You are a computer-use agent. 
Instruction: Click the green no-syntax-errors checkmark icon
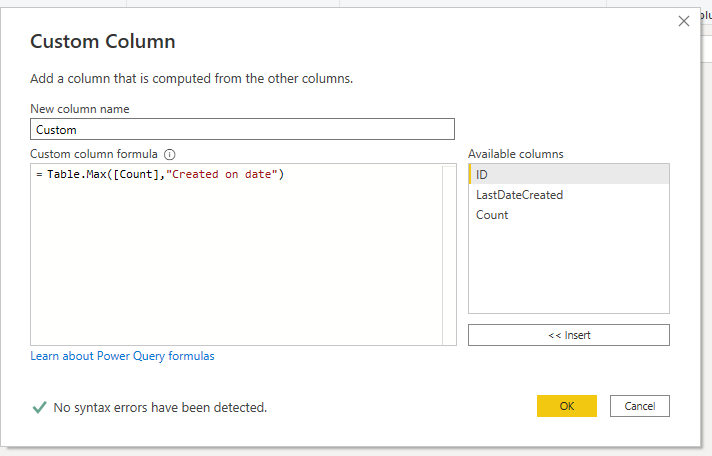[40, 407]
